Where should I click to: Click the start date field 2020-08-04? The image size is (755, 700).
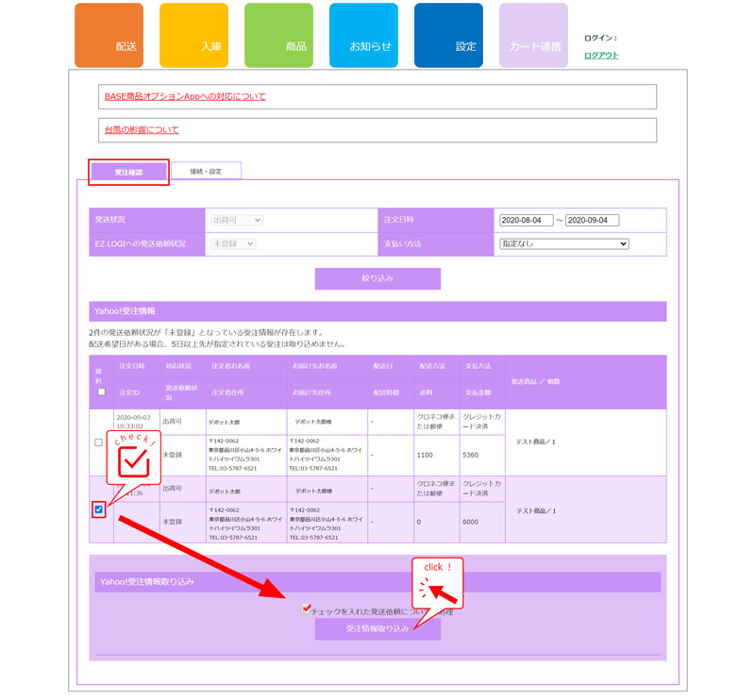526,220
